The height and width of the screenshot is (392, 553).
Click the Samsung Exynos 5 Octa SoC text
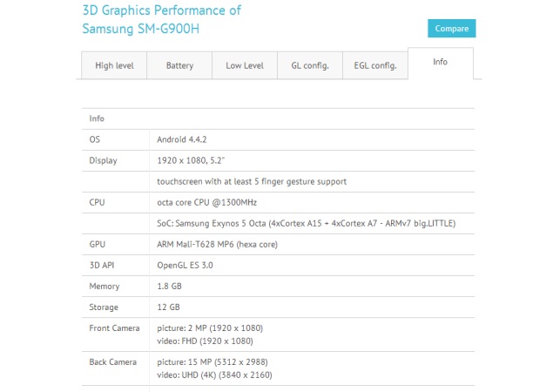coord(306,223)
